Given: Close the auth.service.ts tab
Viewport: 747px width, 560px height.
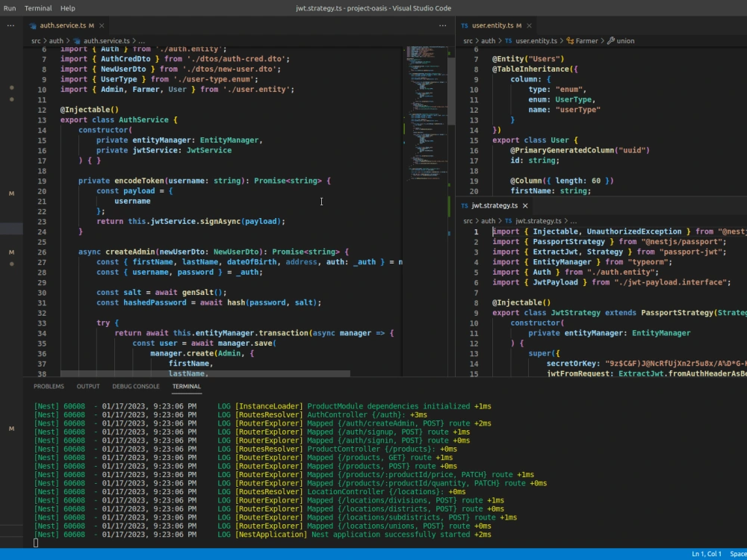Looking at the screenshot, I should (x=102, y=25).
